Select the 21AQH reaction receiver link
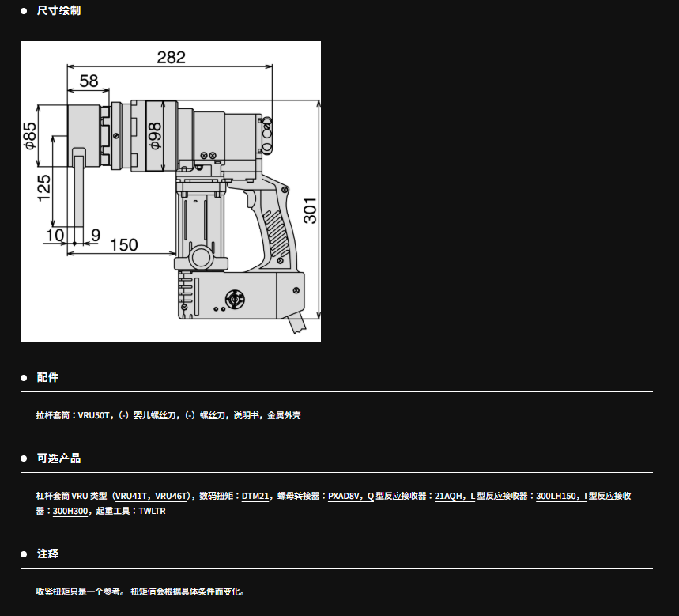 click(448, 496)
